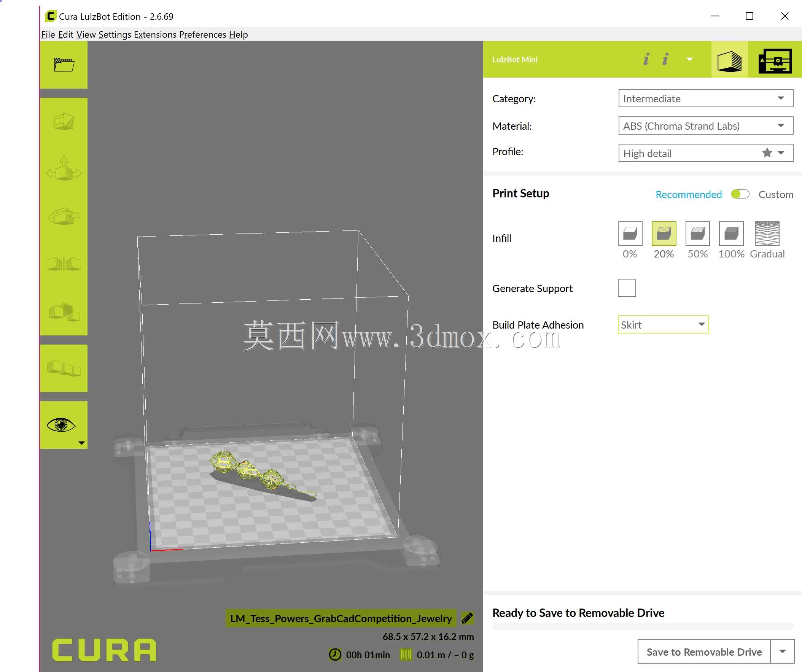The width and height of the screenshot is (802, 672).
Task: Open file with the folder icon
Action: pos(64,65)
